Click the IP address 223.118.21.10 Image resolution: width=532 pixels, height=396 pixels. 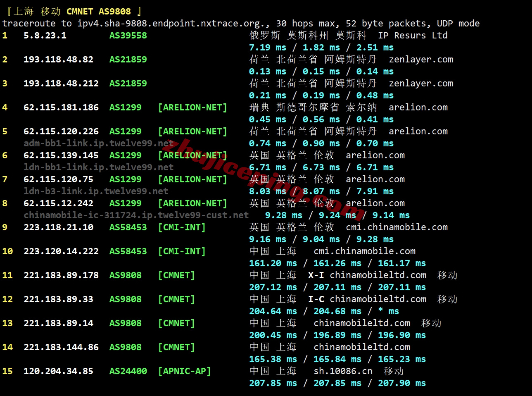coord(58,227)
